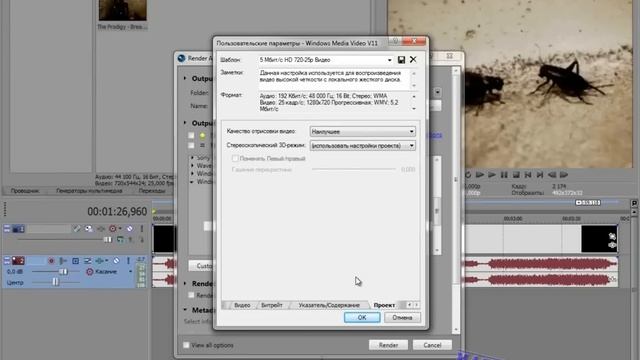Stop playback in preview transport
Image resolution: width=640 pixels, height=360 pixels.
pyautogui.click(x=516, y=175)
